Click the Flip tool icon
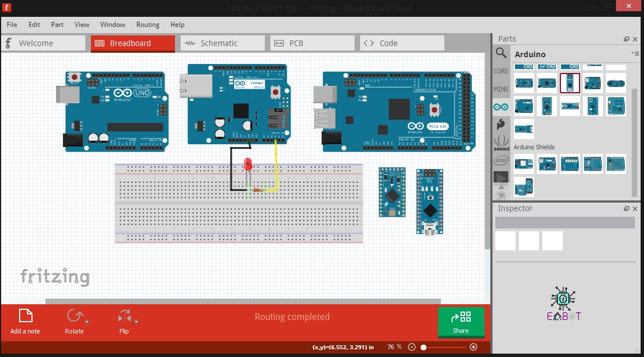Viewport: 644px width, 357px height. [x=125, y=316]
